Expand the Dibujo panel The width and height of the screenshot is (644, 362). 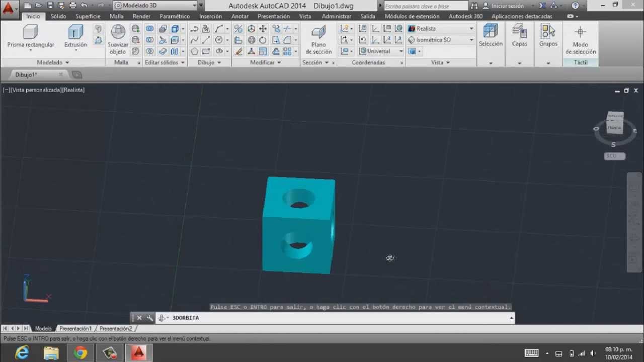point(209,62)
